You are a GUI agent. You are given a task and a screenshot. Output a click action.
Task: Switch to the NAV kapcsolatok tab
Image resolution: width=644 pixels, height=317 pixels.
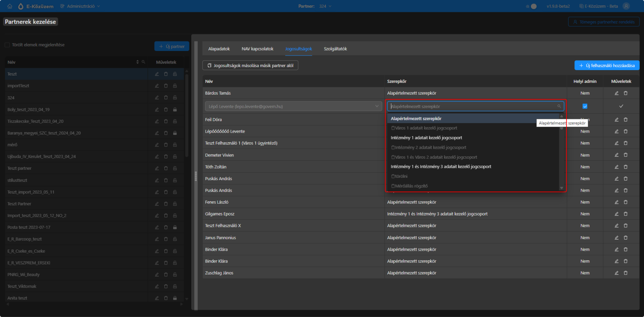point(258,49)
